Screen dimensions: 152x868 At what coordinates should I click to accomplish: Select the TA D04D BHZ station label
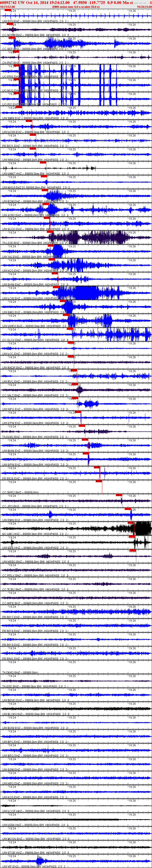pos(20,672)
